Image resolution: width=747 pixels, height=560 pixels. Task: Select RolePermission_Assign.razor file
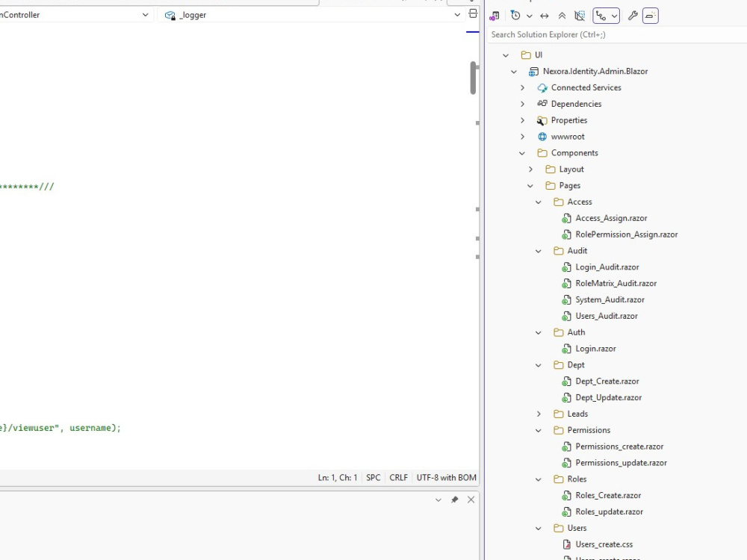coord(627,234)
